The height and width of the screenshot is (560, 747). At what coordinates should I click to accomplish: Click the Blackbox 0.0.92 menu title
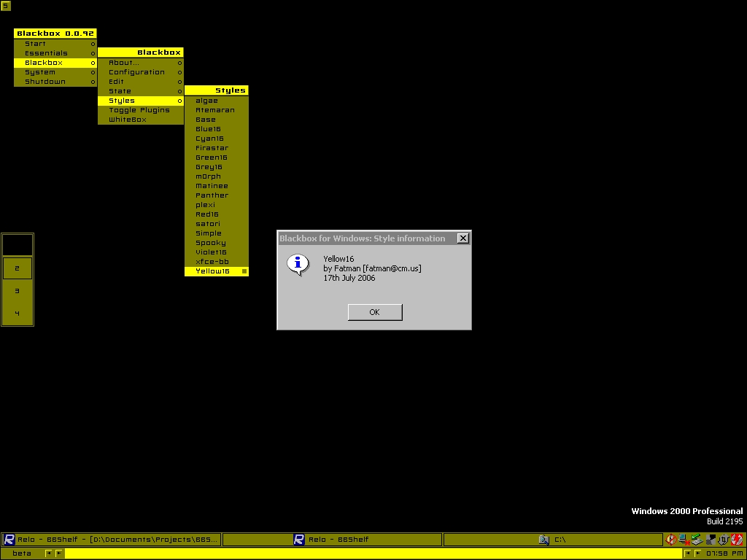click(55, 34)
